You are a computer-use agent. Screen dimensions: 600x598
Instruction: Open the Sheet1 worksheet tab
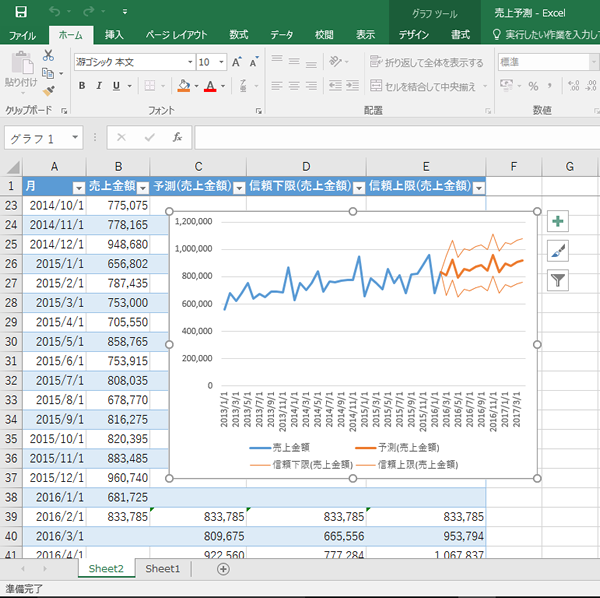pos(163,569)
